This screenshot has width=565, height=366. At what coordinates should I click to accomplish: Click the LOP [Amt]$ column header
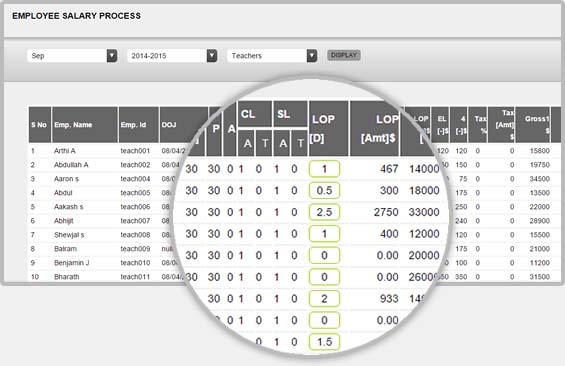(x=375, y=129)
